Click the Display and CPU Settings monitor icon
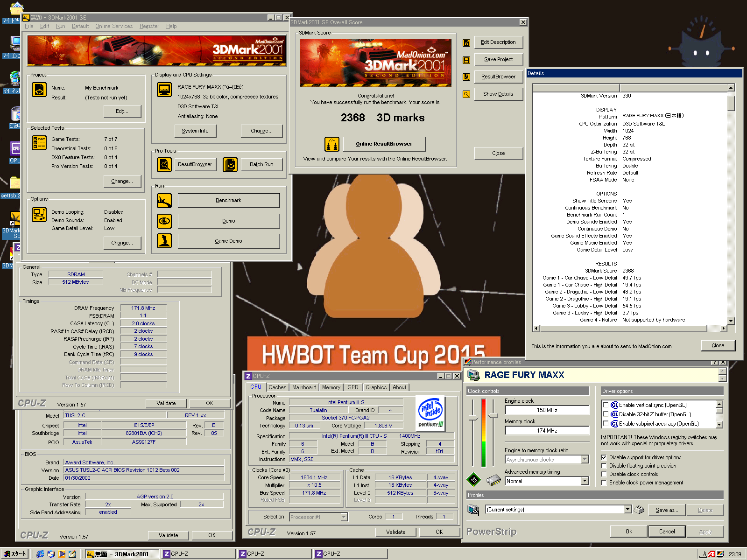This screenshot has height=560, width=747. (x=164, y=90)
